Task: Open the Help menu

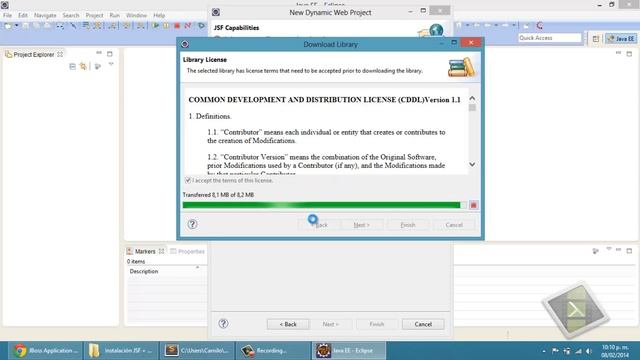Action: click(x=159, y=15)
